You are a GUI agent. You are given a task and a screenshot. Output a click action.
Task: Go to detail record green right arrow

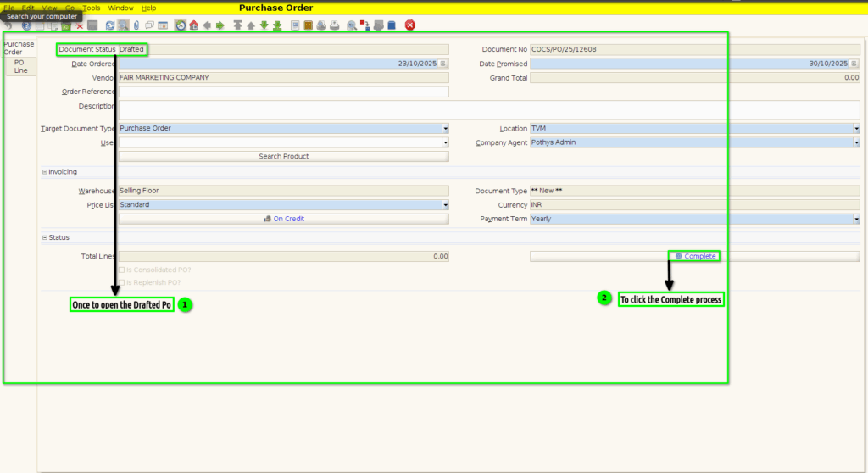pyautogui.click(x=220, y=25)
